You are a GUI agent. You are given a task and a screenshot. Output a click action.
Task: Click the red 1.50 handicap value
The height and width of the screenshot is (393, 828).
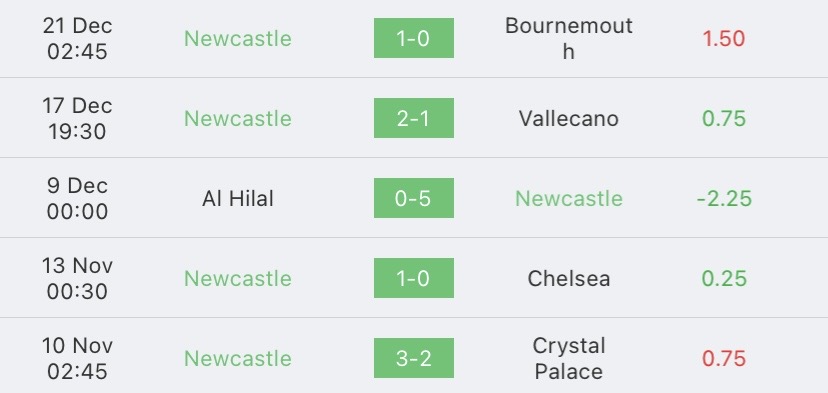(x=723, y=39)
